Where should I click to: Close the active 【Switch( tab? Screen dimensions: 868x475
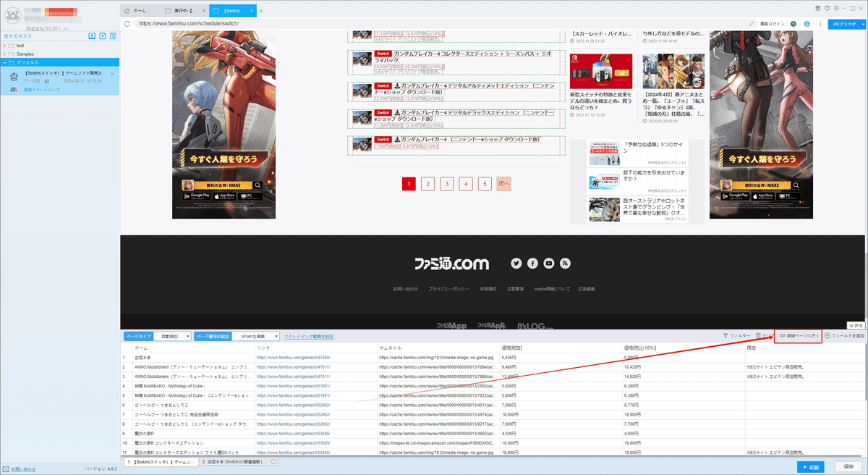[x=252, y=10]
